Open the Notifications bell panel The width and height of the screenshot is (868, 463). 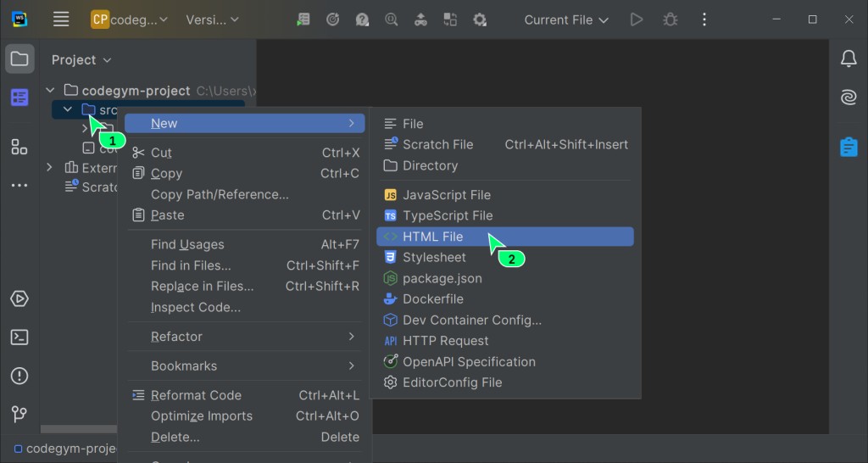tap(849, 59)
